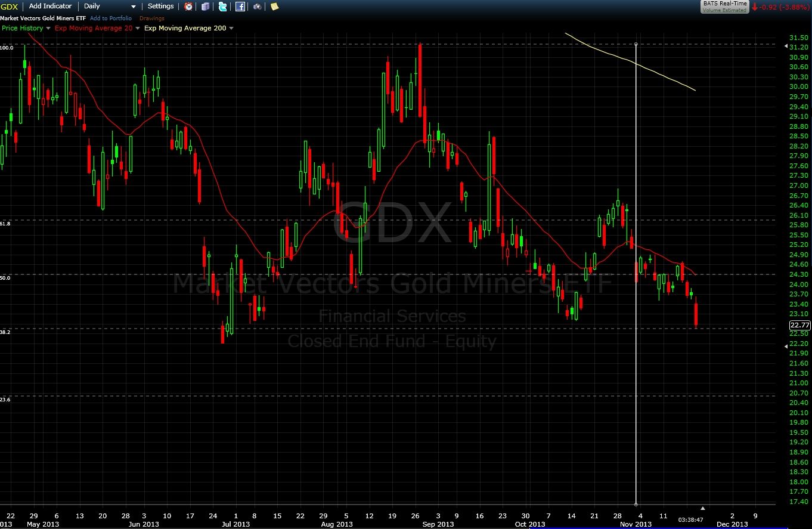Click the Jul 2013 label on time axis

tap(236, 524)
